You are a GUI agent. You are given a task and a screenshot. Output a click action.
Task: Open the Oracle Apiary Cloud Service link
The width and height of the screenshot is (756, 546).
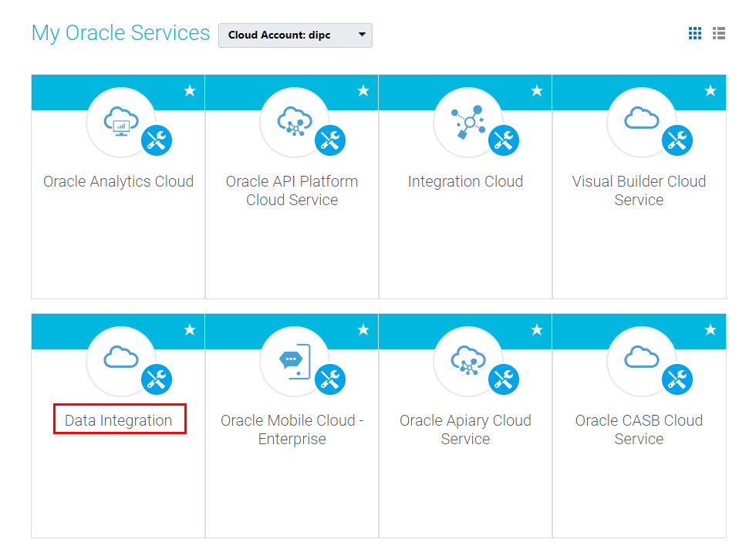[x=465, y=430]
